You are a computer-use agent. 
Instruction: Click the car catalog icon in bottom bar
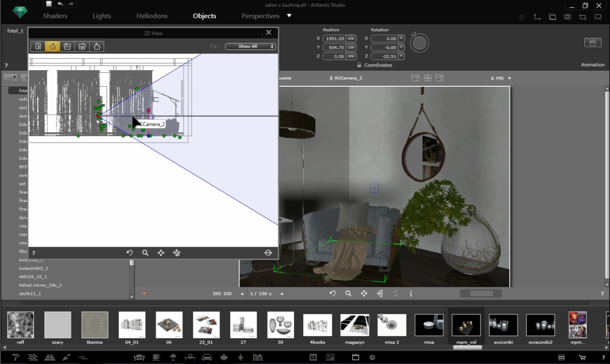point(207,357)
